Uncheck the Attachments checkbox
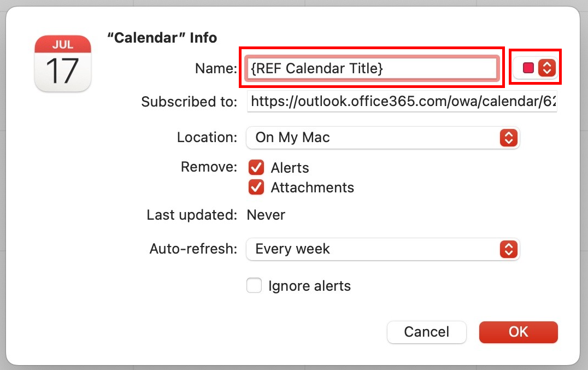 256,187
